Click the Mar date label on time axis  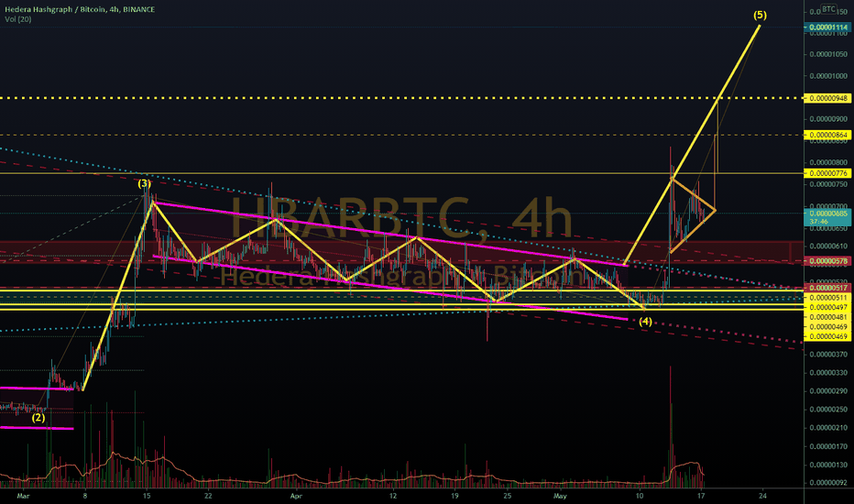pos(22,496)
